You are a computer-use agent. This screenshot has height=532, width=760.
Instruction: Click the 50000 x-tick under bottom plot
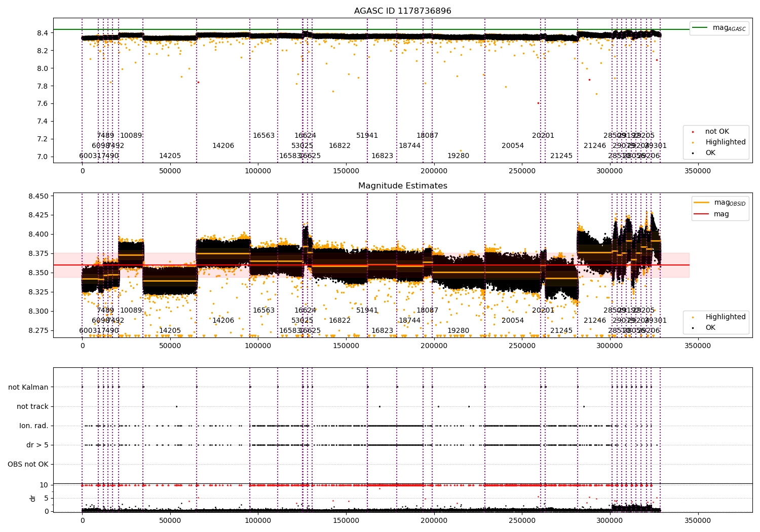(x=170, y=521)
